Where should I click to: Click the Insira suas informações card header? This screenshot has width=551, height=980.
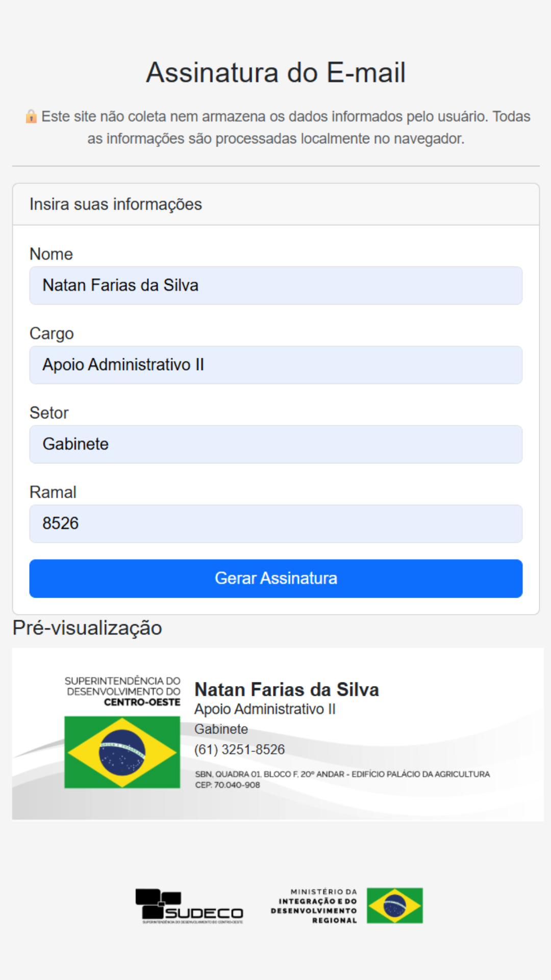point(276,204)
